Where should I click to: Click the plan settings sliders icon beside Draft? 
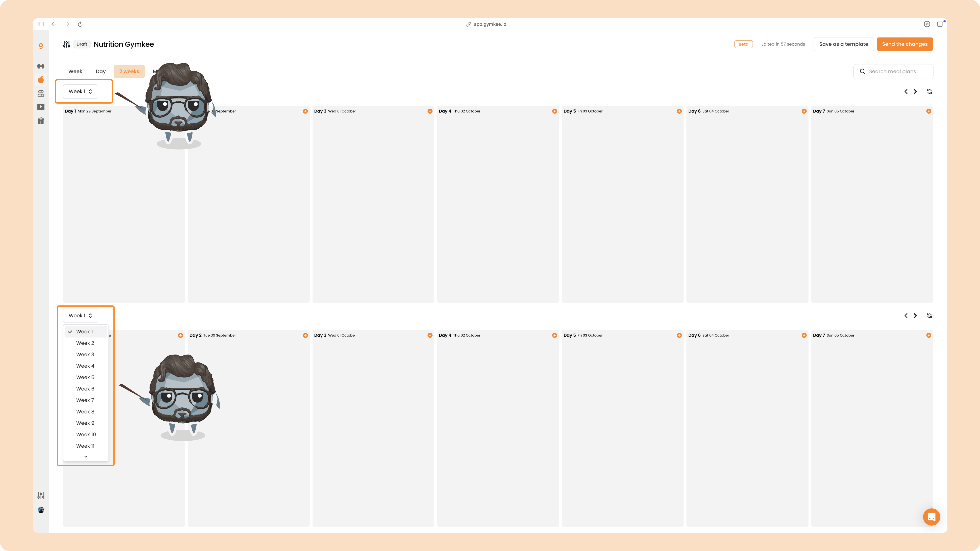click(x=67, y=44)
